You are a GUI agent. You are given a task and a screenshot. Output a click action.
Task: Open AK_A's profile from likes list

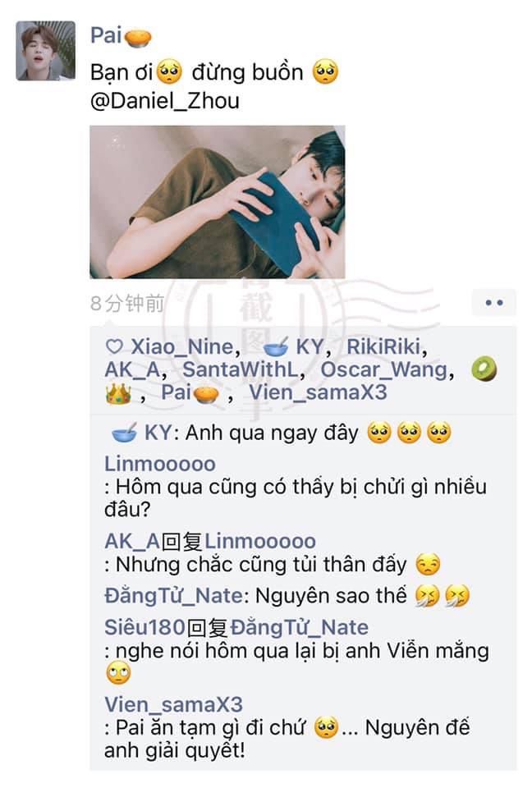click(132, 370)
